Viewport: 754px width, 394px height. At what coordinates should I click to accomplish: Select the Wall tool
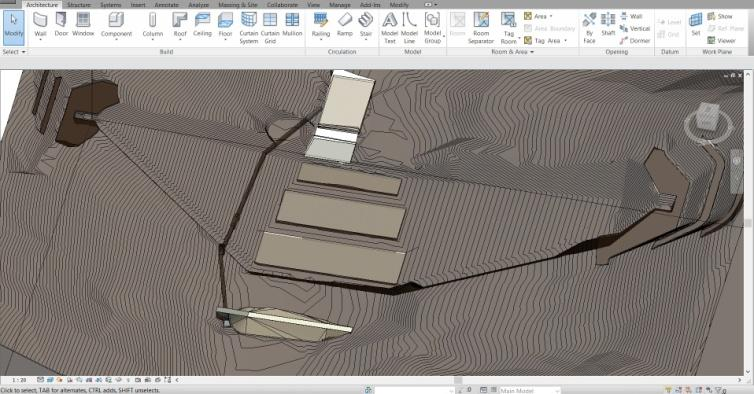(40, 25)
